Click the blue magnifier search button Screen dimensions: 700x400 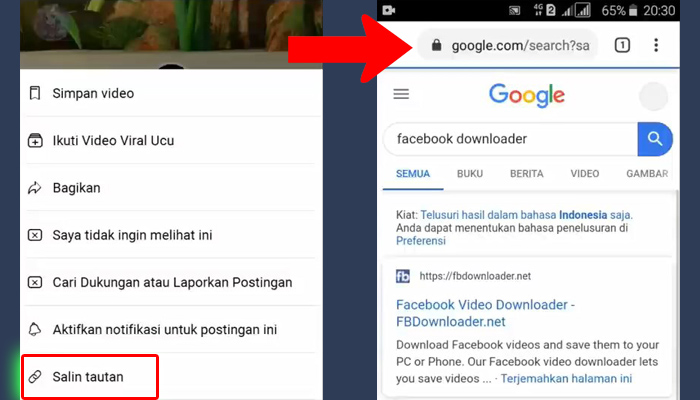point(655,139)
